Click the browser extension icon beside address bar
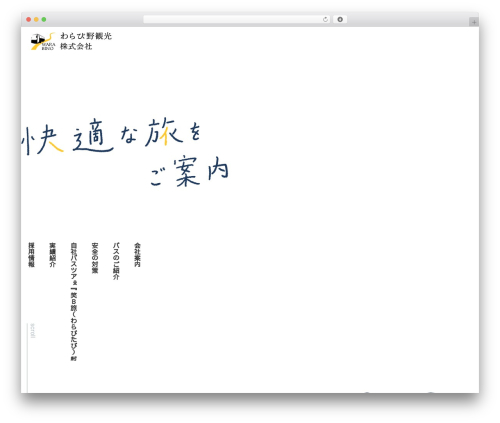The height and width of the screenshot is (423, 500). click(340, 20)
